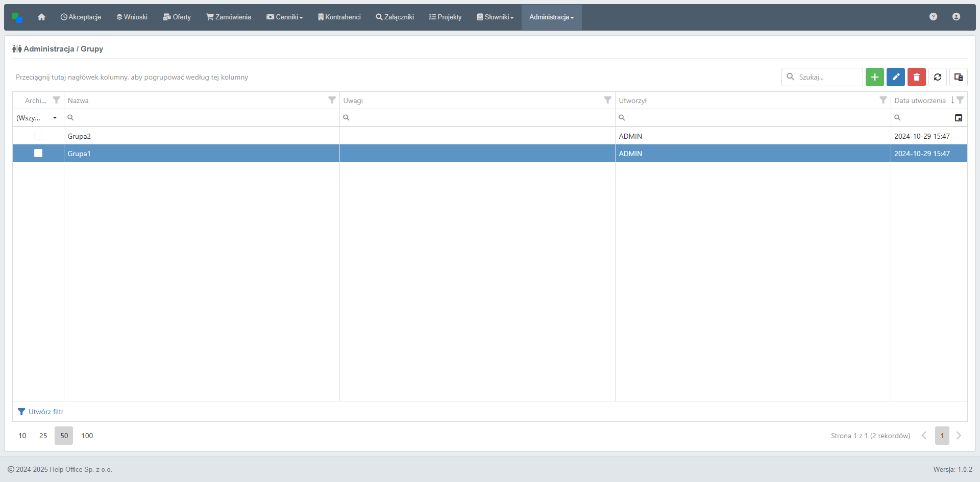This screenshot has width=980, height=482.
Task: Click the green add group button
Action: click(x=874, y=77)
